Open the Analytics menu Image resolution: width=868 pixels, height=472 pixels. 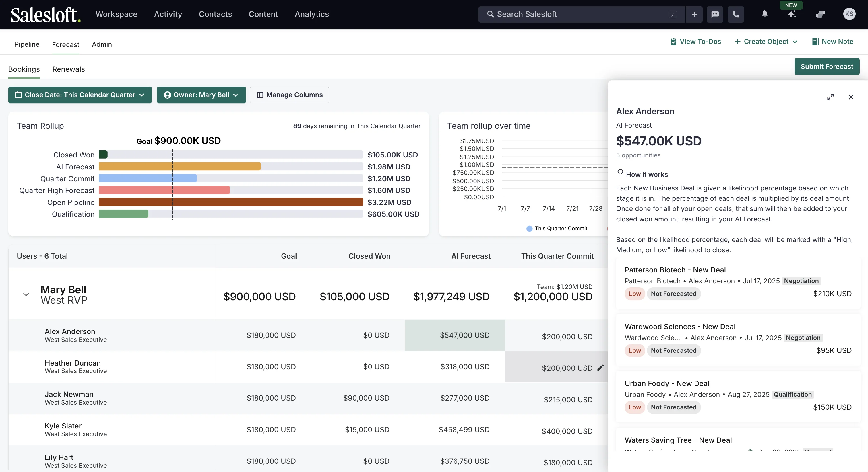pyautogui.click(x=312, y=14)
